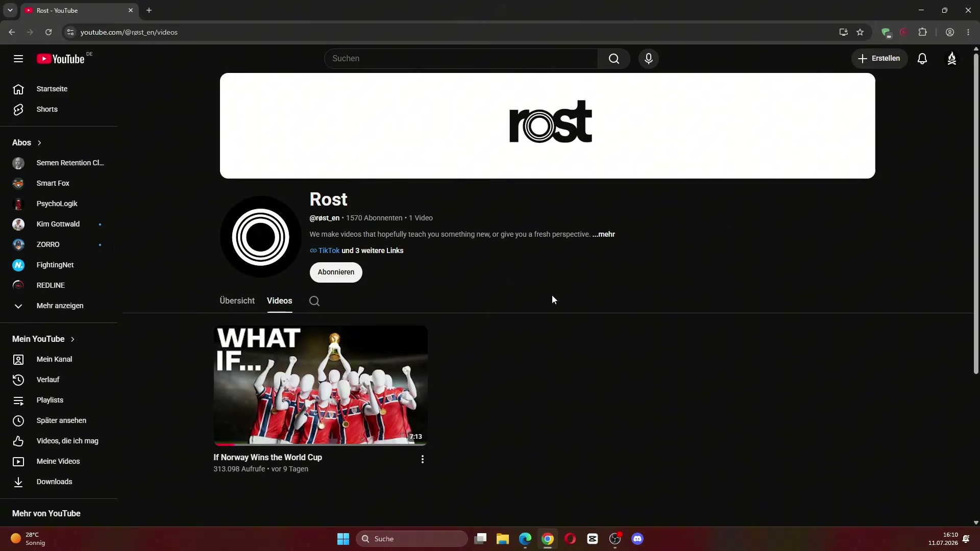
Task: Open Discord from the taskbar
Action: 638,539
